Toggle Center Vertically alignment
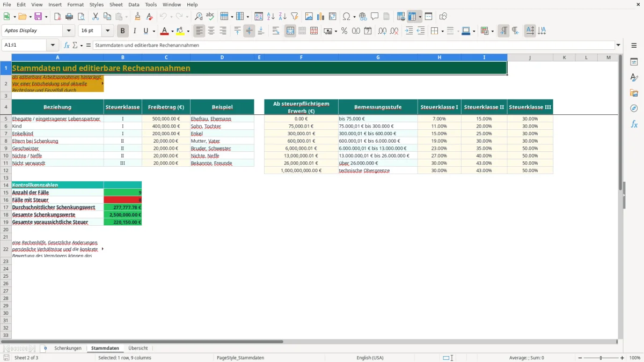644x362 pixels. [249, 31]
